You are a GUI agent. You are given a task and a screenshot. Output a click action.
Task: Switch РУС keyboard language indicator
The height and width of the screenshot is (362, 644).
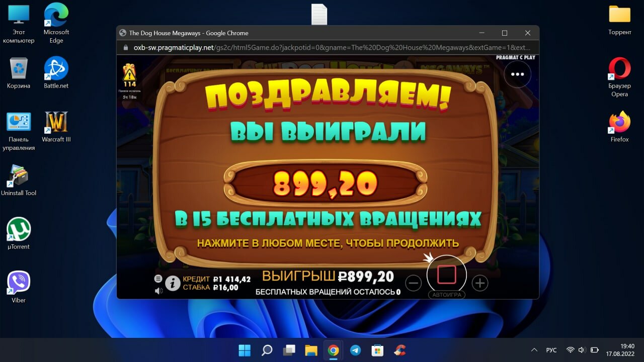[551, 350]
